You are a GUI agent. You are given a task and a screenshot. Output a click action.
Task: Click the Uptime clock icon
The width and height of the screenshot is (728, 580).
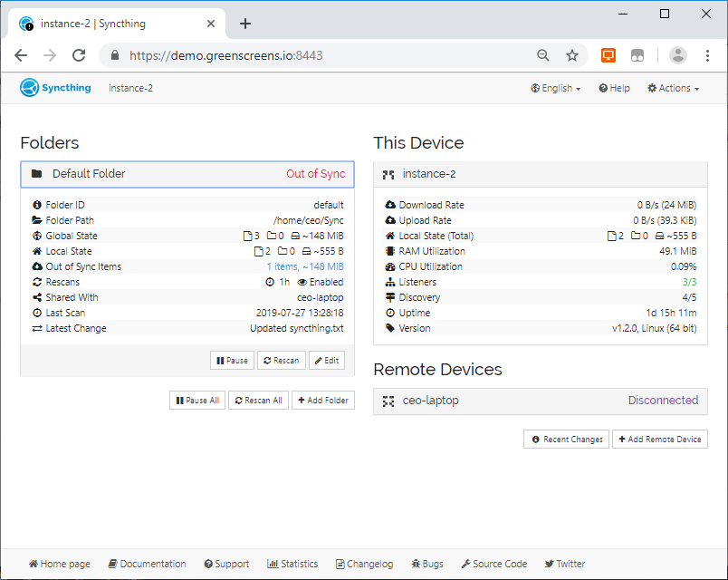(390, 313)
